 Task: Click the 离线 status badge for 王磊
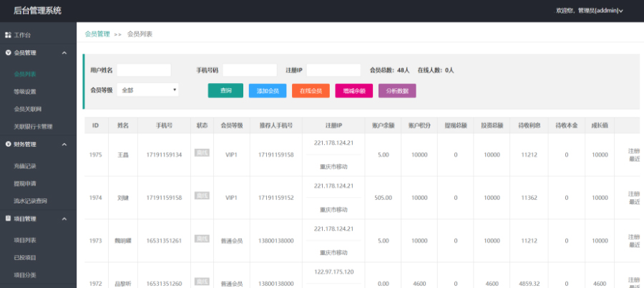[202, 153]
